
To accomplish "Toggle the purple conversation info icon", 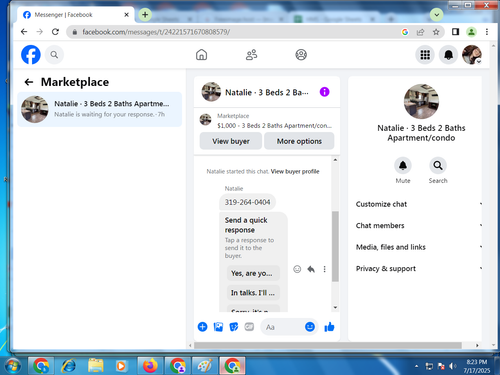I will (x=324, y=92).
